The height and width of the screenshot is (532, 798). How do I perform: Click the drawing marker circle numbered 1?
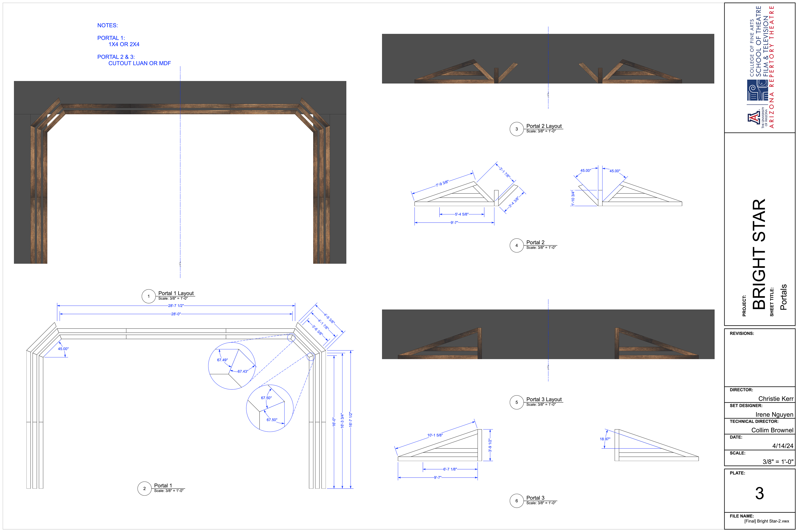[x=148, y=296]
